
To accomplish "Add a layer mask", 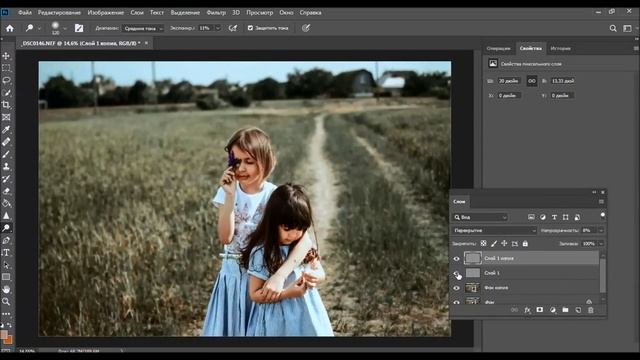I will tap(540, 310).
